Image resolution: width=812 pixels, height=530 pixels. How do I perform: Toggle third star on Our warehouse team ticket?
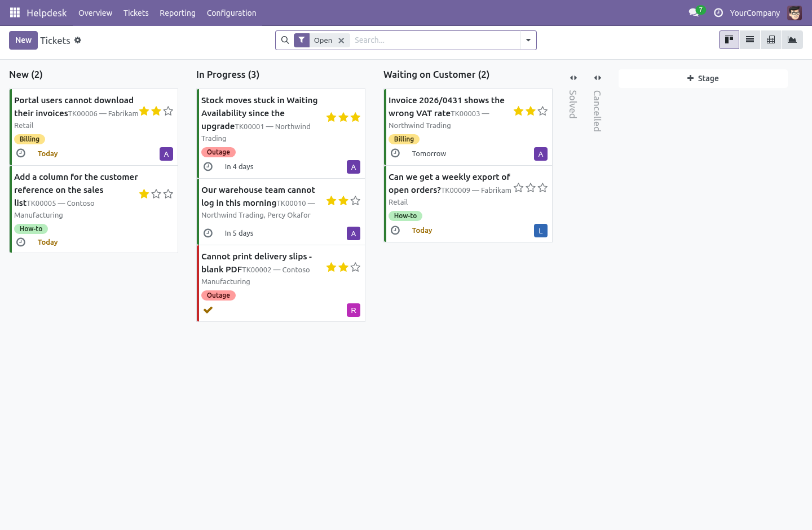click(355, 201)
